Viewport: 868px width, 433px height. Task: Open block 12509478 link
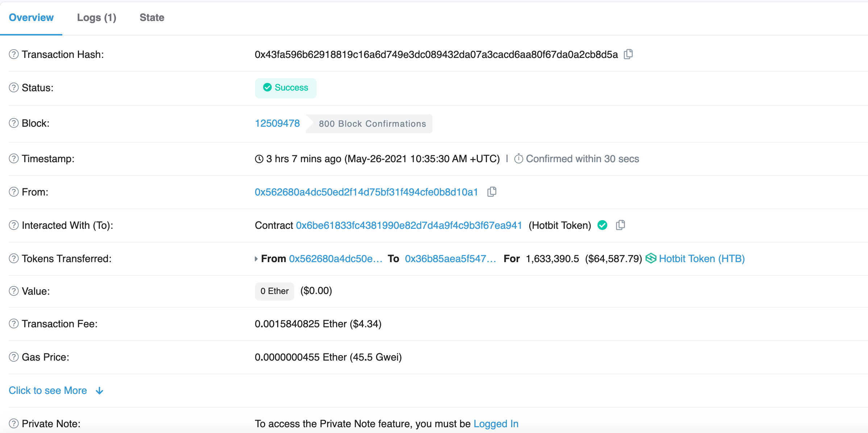point(277,123)
